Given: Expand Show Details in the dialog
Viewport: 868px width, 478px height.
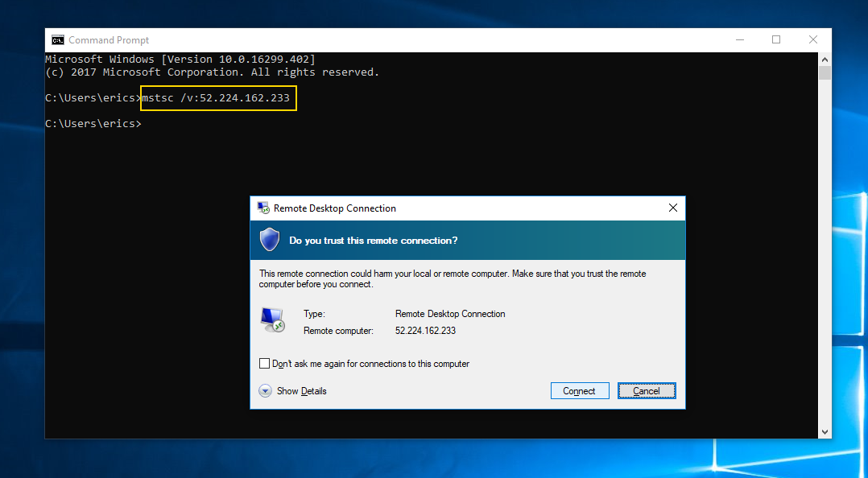Looking at the screenshot, I should click(x=266, y=391).
